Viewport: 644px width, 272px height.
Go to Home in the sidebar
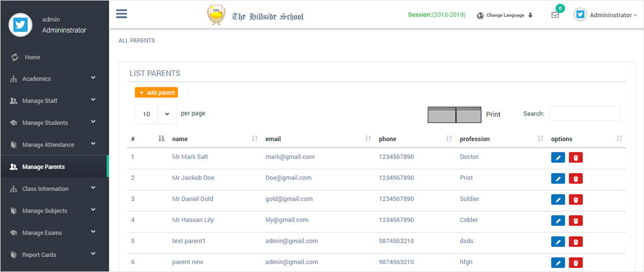32,57
